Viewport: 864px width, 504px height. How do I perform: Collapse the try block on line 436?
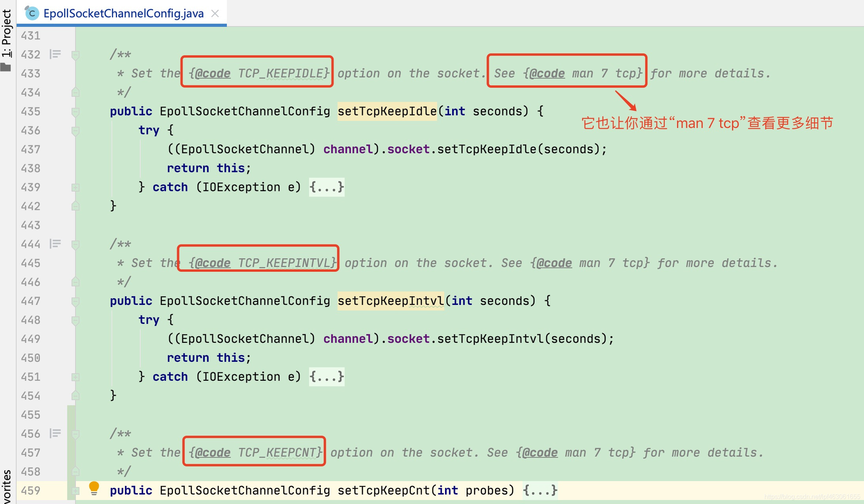(75, 130)
